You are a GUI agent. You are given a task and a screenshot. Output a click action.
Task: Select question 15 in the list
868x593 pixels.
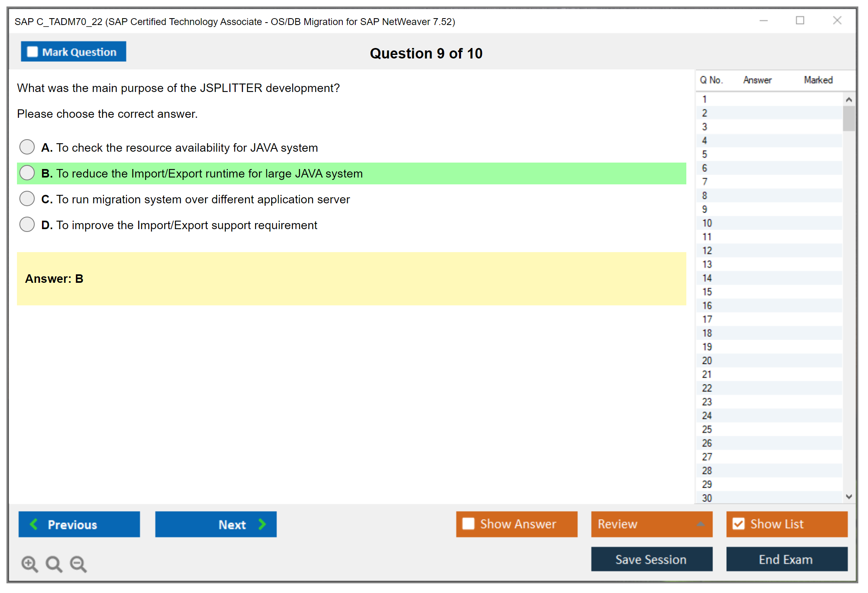(x=707, y=292)
